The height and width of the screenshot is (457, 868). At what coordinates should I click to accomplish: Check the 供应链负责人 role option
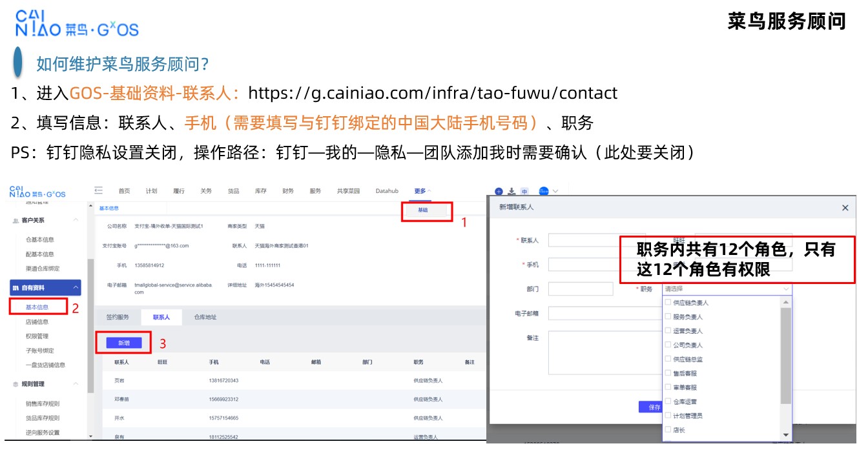tap(668, 302)
